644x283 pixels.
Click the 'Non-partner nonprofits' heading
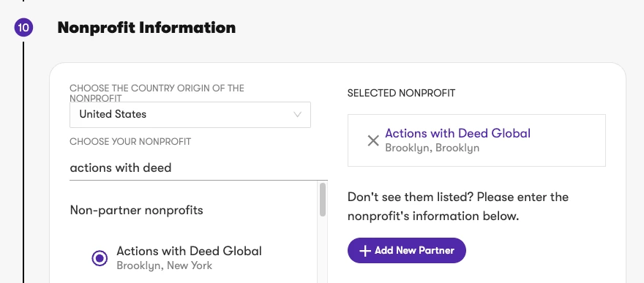click(137, 211)
